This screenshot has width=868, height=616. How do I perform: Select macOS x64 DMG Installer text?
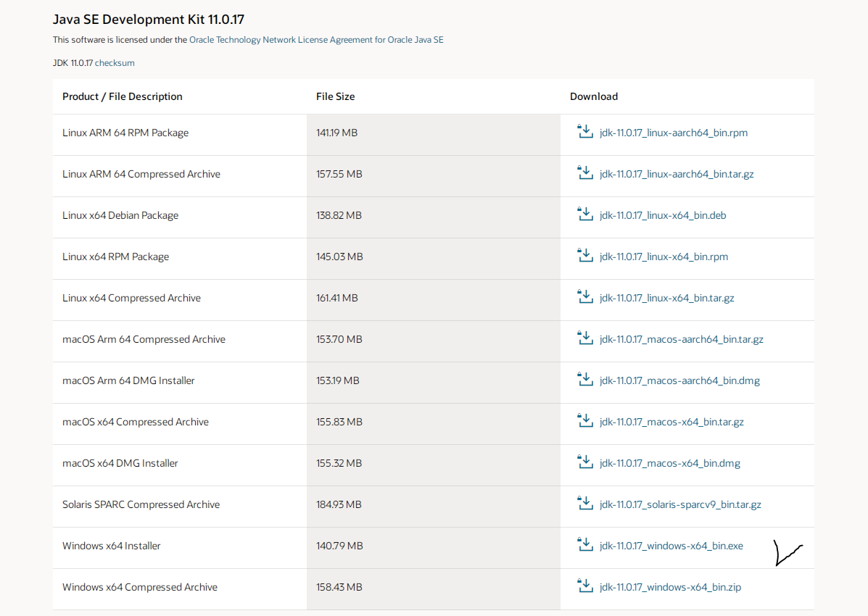(x=120, y=463)
